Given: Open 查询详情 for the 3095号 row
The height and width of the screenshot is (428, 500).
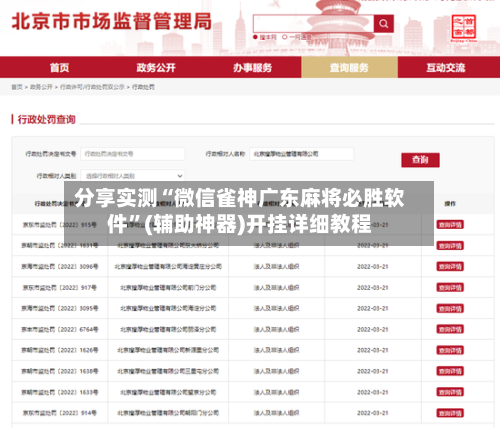Looking at the screenshot, I should click(x=450, y=309).
